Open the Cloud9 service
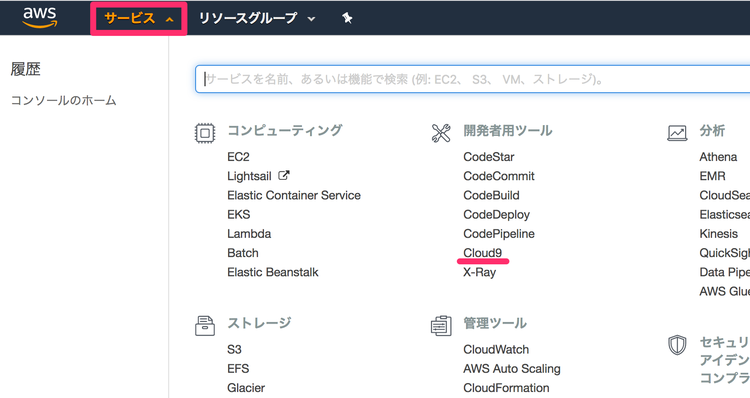The image size is (750, 398). pyautogui.click(x=483, y=253)
